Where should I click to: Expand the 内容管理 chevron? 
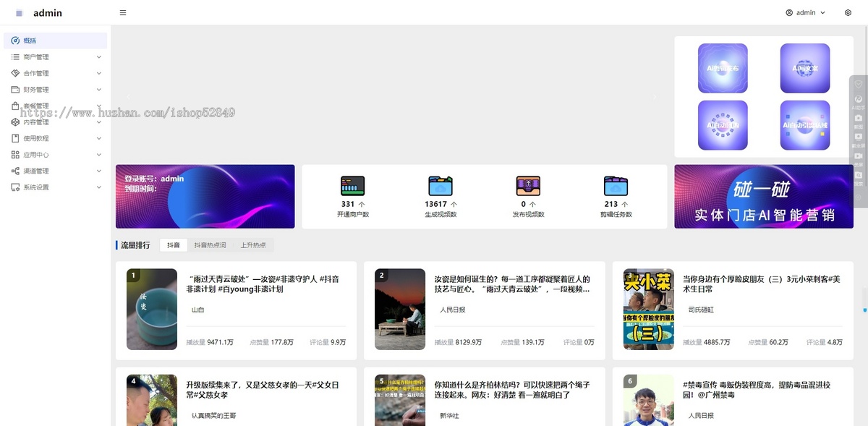(99, 122)
